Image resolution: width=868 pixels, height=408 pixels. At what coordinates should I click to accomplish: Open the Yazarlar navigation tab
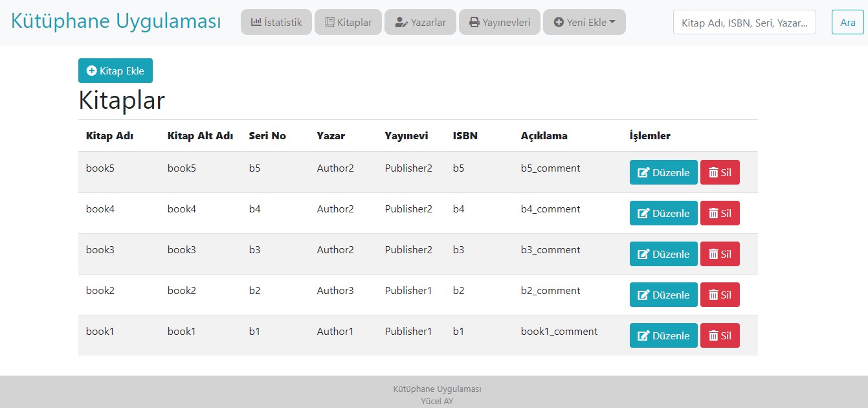pos(420,22)
